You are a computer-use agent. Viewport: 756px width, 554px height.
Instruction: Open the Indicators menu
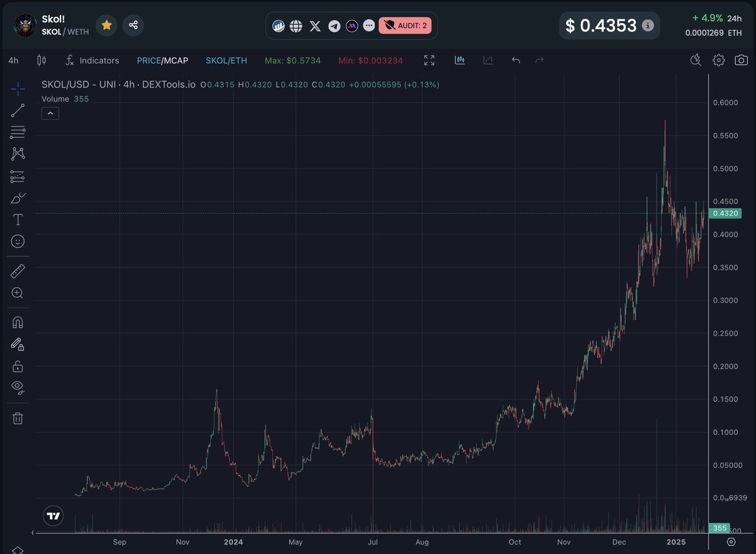(92, 60)
